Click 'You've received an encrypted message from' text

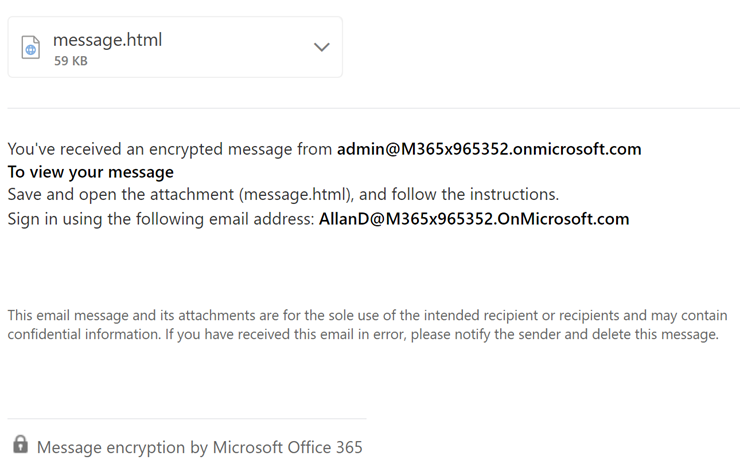(x=170, y=149)
